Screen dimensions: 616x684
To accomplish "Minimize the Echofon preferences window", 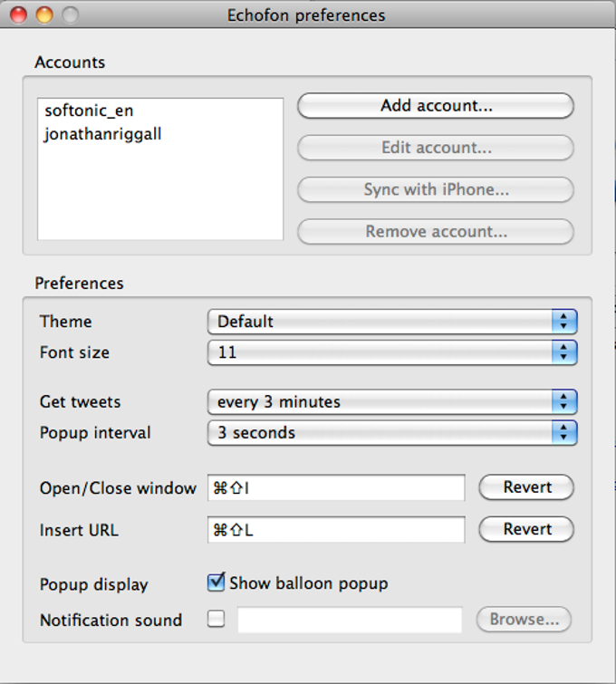I will click(43, 15).
